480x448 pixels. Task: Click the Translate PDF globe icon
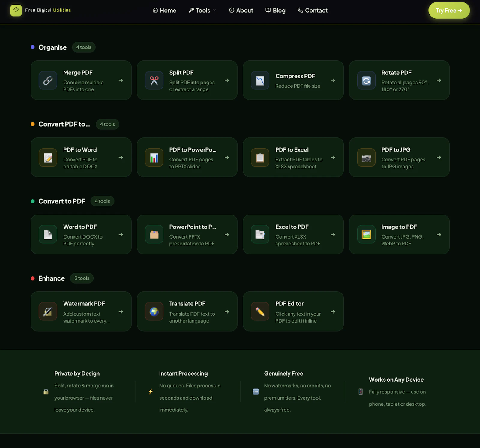[154, 311]
